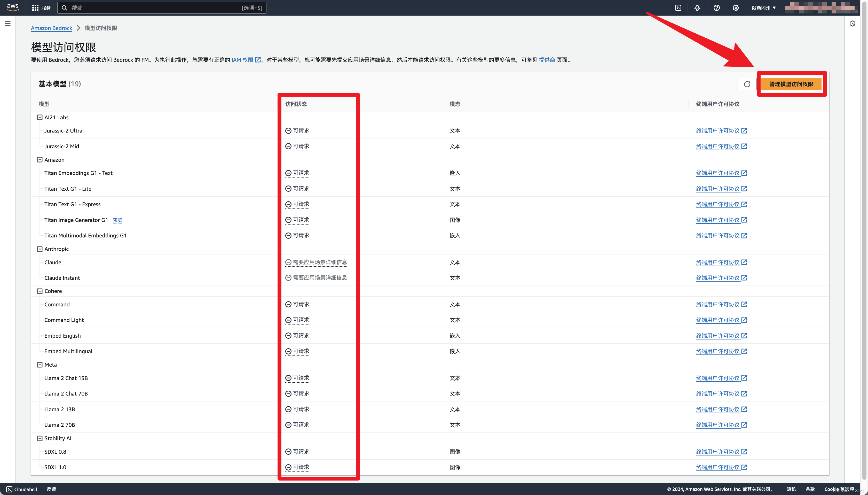
Task: Collapse the Amazon model group
Action: coord(40,160)
